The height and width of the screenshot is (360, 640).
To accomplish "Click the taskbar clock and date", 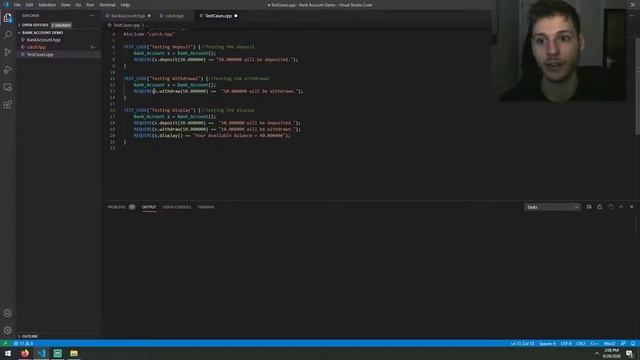I will pos(611,353).
